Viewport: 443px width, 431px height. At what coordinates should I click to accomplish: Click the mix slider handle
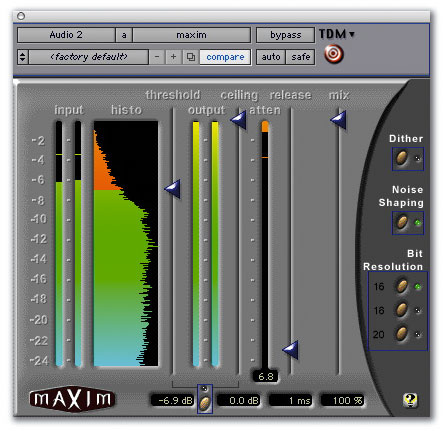pyautogui.click(x=339, y=120)
